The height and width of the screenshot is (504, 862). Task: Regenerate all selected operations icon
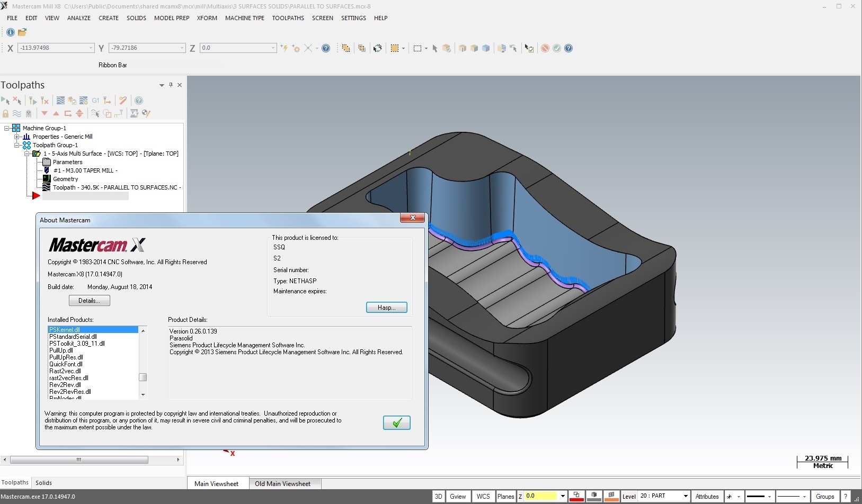33,101
